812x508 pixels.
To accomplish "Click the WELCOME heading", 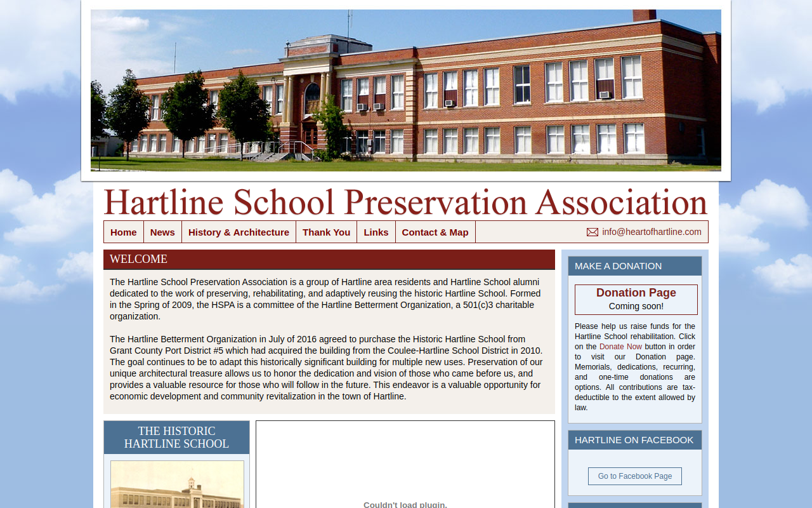I will (x=138, y=259).
